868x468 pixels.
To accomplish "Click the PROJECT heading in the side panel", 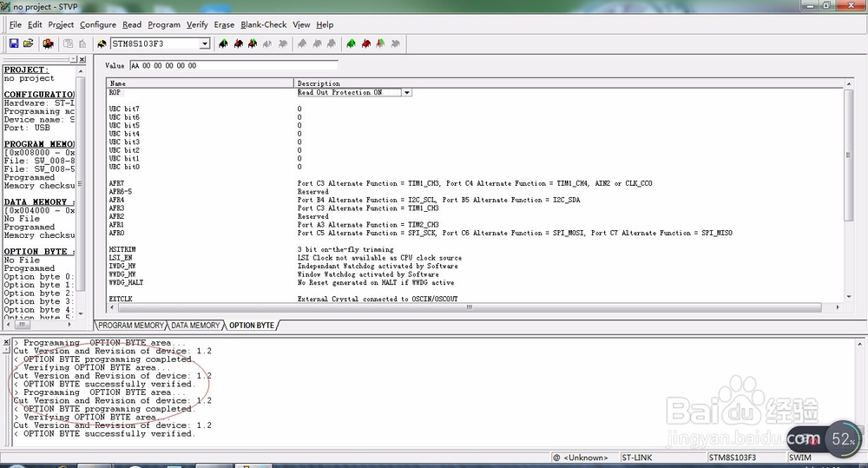I will (26, 69).
